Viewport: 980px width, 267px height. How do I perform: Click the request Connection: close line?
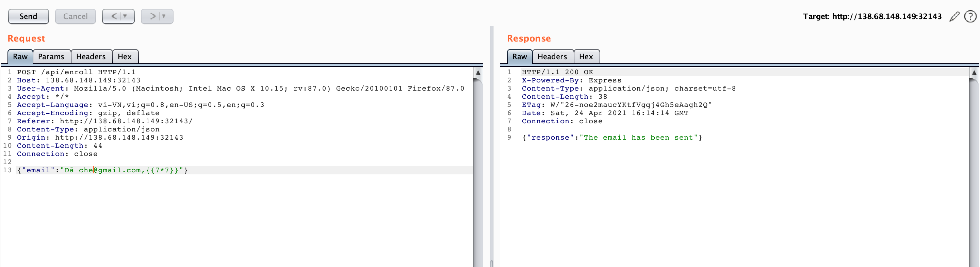(57, 154)
